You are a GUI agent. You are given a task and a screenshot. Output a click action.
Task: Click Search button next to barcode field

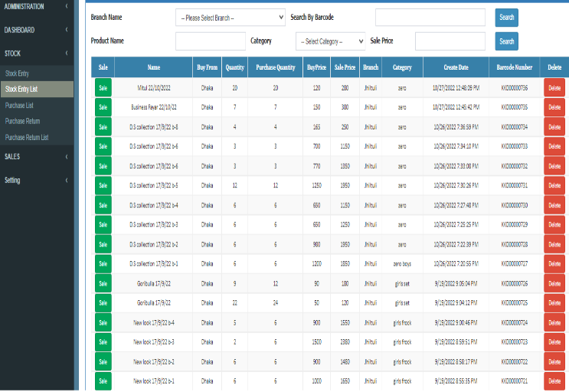(x=506, y=18)
